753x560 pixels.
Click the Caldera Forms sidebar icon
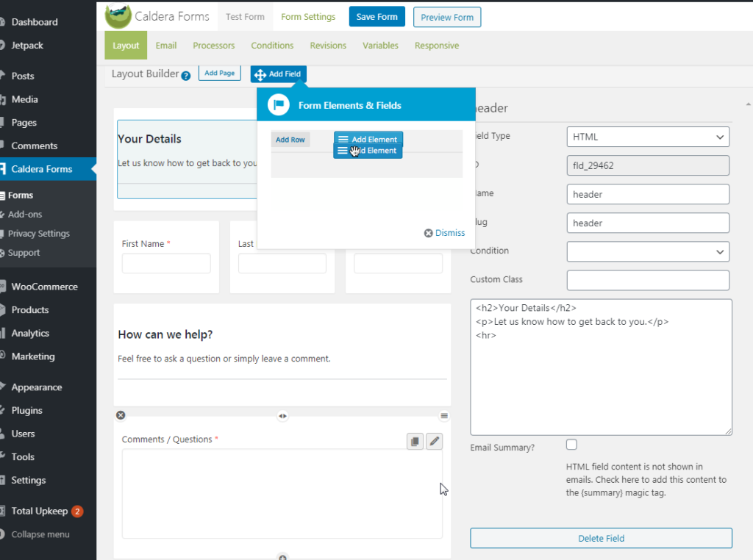2,169
